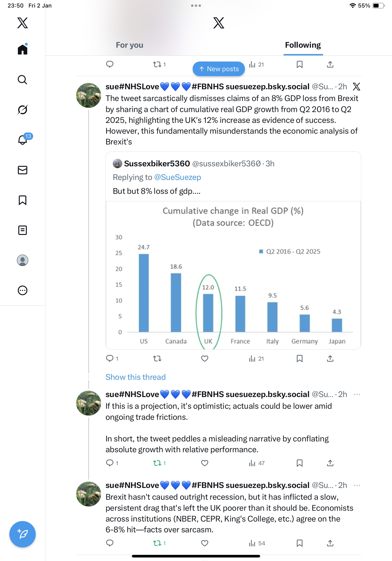
Task: Open more options on 'Brexit hasn't caused' post
Action: [357, 485]
